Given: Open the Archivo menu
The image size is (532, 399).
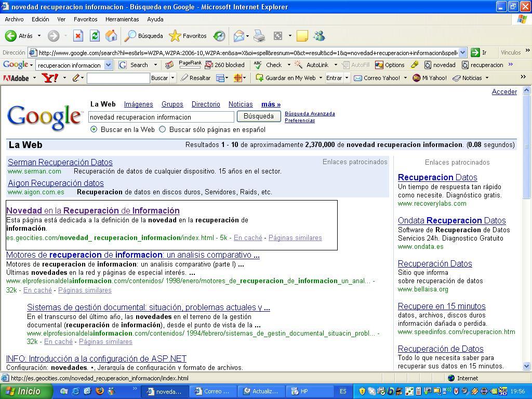Looking at the screenshot, I should coord(14,19).
